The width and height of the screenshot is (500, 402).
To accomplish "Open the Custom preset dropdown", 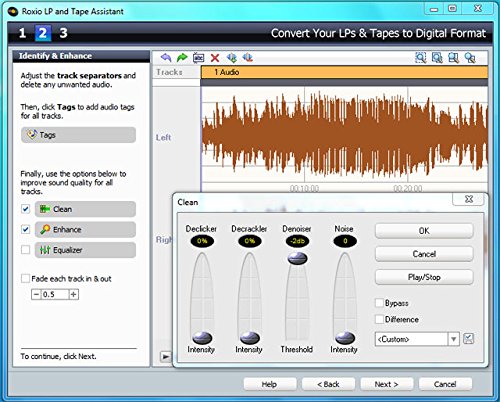I will pyautogui.click(x=453, y=339).
